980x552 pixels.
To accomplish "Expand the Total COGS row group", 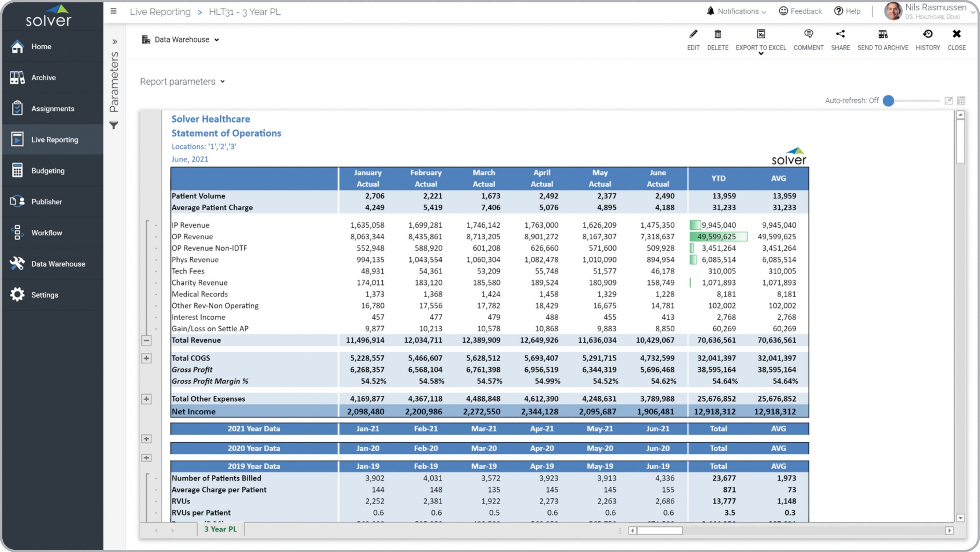I will click(x=146, y=358).
